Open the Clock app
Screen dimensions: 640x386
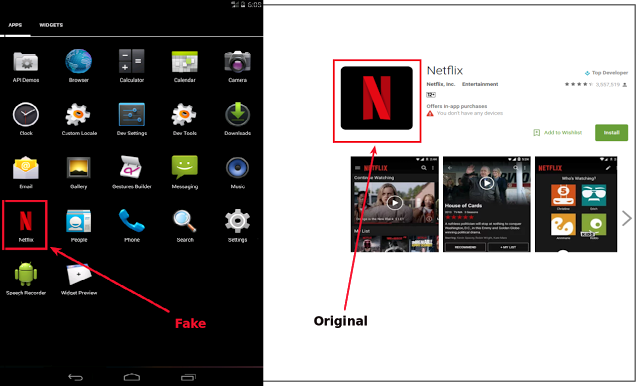click(x=26, y=119)
